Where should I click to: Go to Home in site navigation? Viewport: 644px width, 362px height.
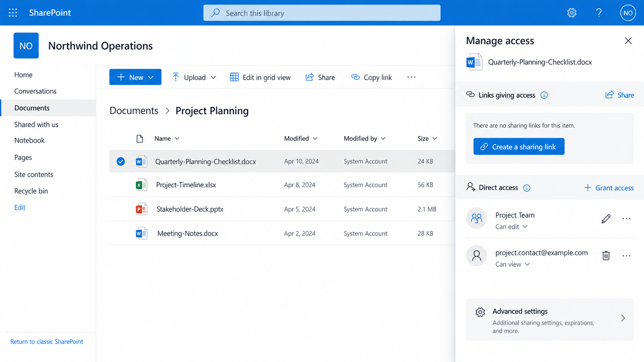click(23, 75)
